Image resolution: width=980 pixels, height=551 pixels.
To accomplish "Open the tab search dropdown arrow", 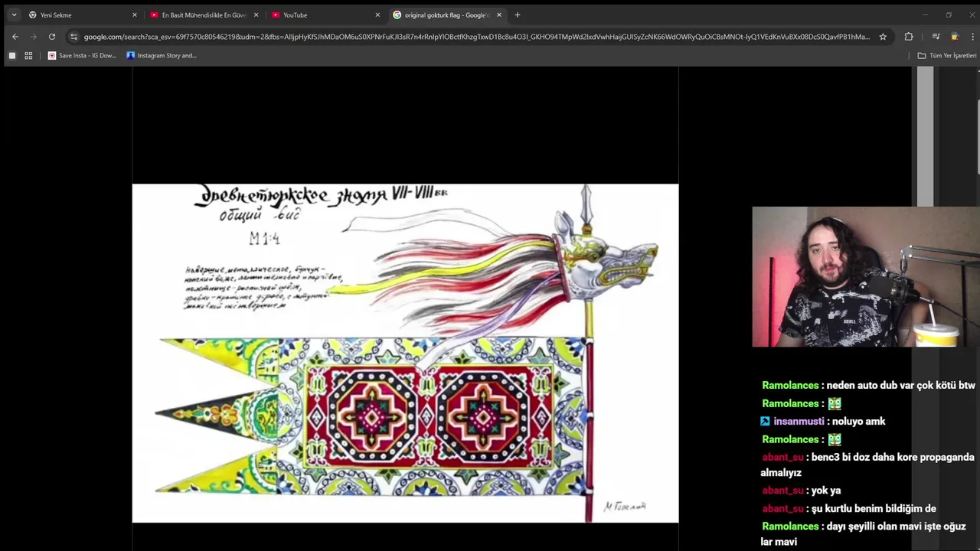I will click(14, 15).
